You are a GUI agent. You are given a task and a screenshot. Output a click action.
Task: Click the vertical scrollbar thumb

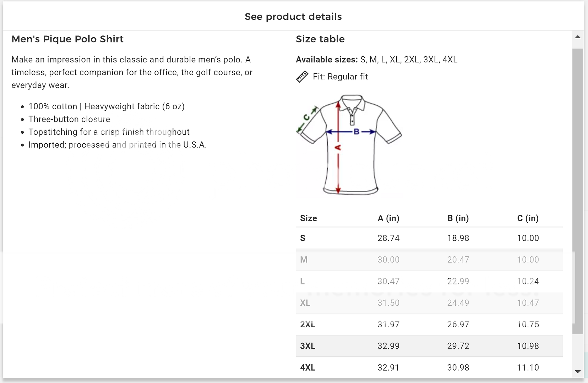pos(578,191)
